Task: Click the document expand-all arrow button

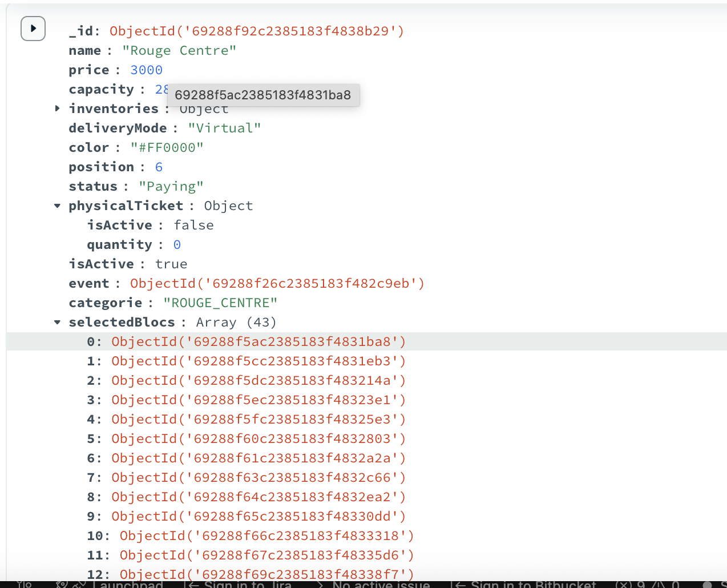Action: point(33,29)
